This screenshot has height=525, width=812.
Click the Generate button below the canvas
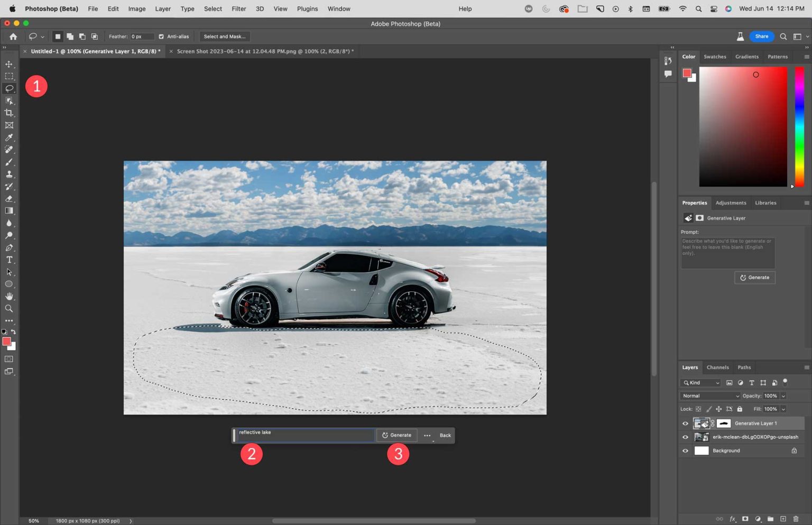pyautogui.click(x=397, y=435)
